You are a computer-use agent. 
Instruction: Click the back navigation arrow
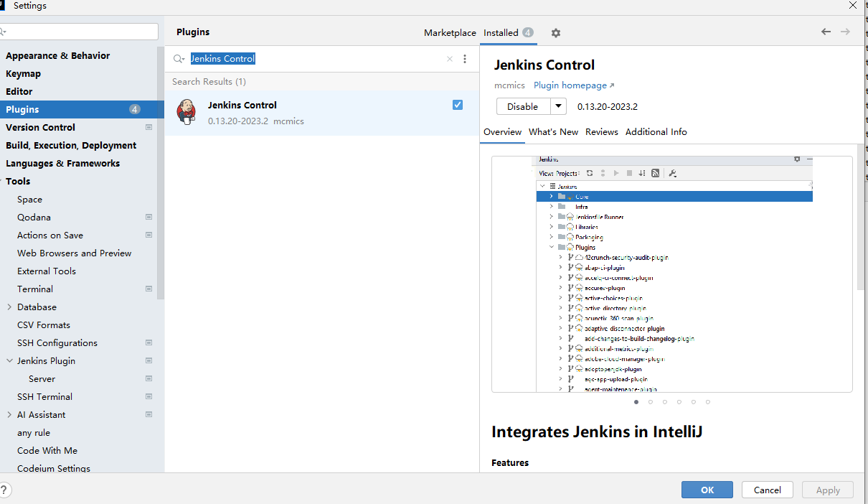(826, 32)
